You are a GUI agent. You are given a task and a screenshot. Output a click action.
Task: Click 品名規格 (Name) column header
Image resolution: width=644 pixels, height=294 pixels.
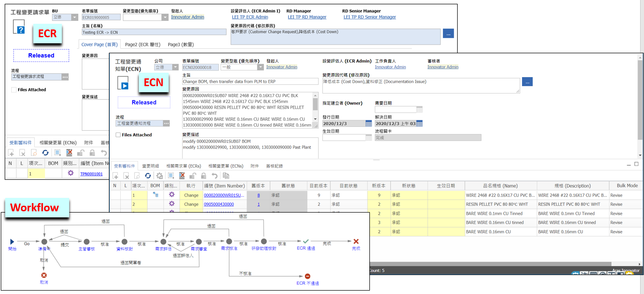[501, 186]
